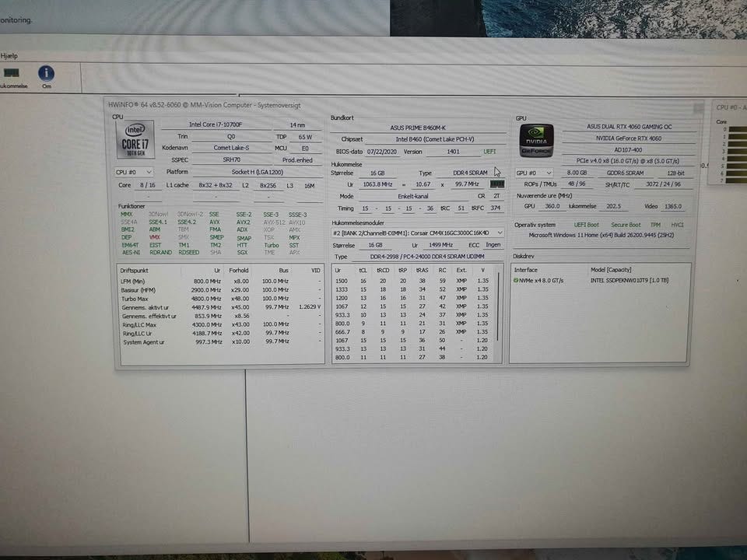The width and height of the screenshot is (747, 560).
Task: Open the Hjælp menu
Action: 9,56
